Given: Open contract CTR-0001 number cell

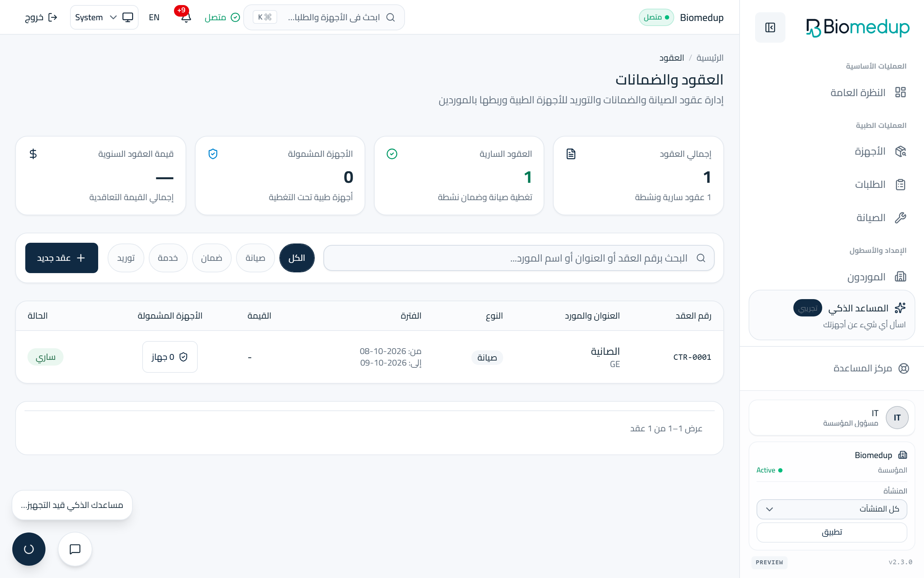Looking at the screenshot, I should [x=692, y=357].
